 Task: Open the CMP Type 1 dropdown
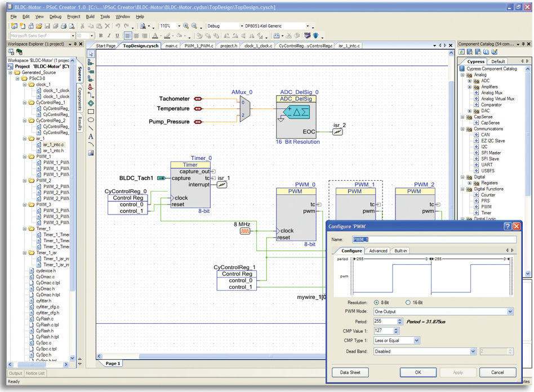tap(416, 340)
